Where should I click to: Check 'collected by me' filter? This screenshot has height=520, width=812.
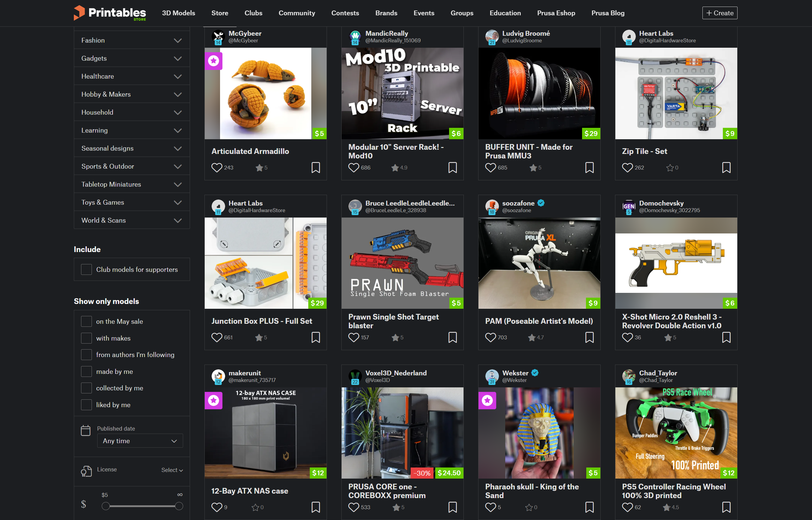pyautogui.click(x=86, y=388)
